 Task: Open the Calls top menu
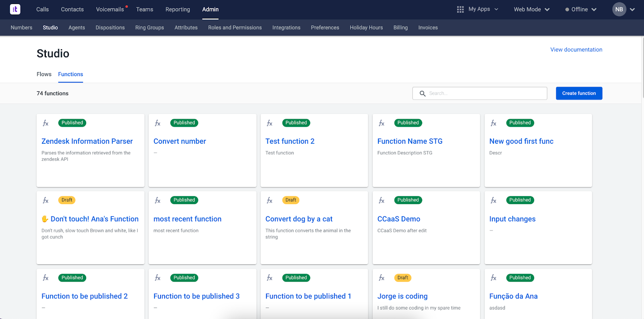[42, 9]
